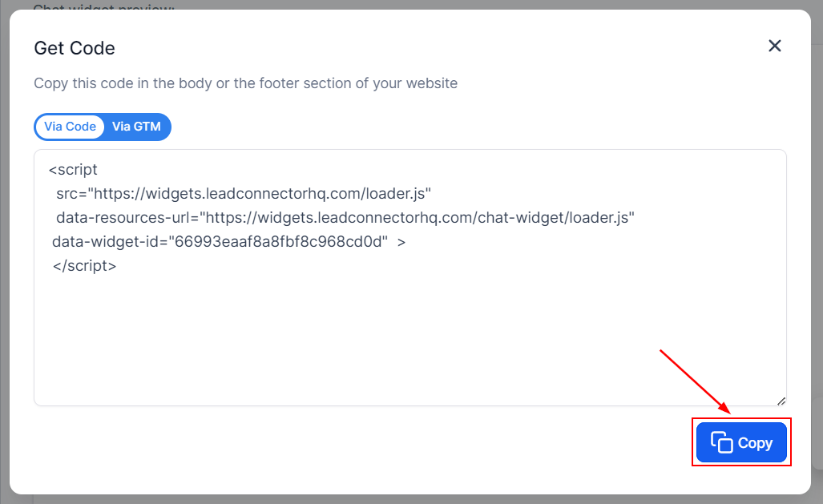Close the Get Code dialog
Image resolution: width=823 pixels, height=504 pixels.
(774, 46)
